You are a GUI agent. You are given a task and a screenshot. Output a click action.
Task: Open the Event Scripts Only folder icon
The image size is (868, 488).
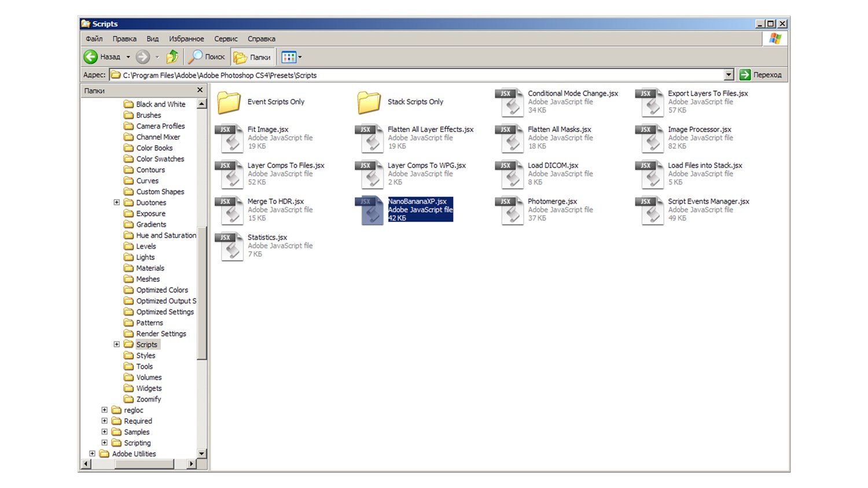click(229, 102)
